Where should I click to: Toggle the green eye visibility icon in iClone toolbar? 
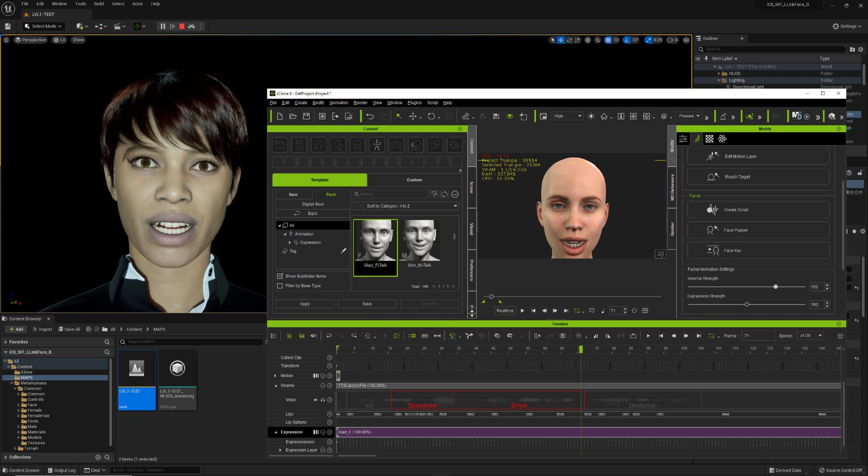pyautogui.click(x=510, y=116)
